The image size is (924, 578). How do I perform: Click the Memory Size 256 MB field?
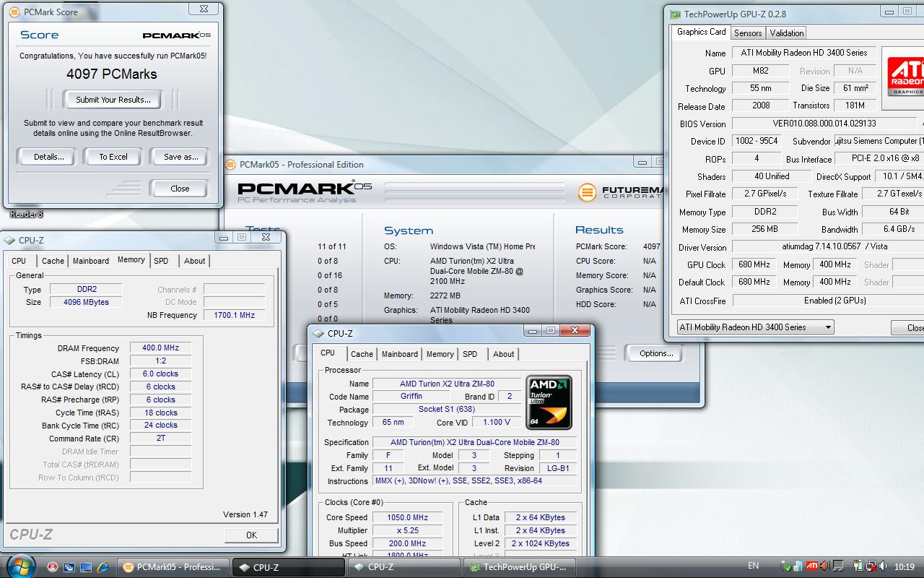coord(764,229)
